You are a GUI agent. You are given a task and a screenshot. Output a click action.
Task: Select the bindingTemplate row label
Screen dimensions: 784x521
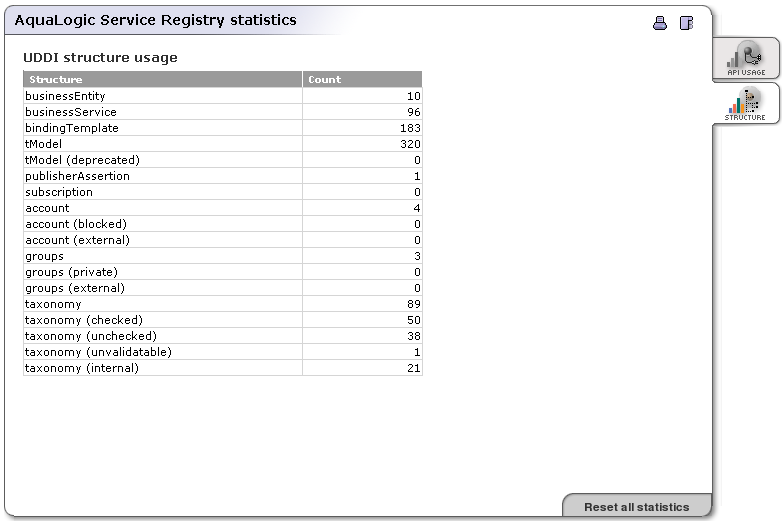point(72,128)
